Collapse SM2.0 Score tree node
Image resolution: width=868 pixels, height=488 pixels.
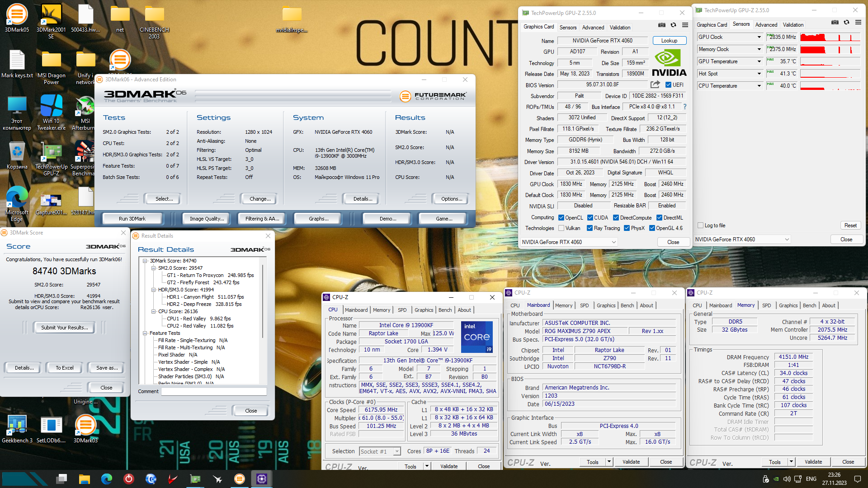153,268
